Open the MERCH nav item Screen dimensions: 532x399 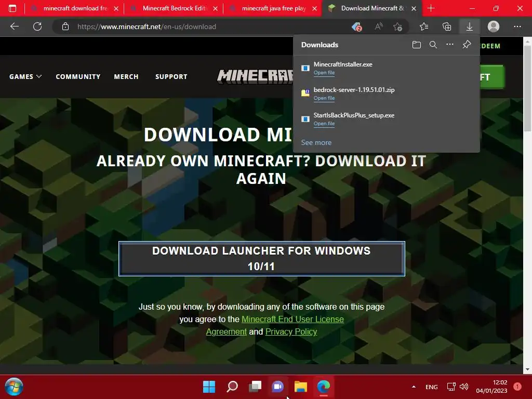tap(126, 77)
